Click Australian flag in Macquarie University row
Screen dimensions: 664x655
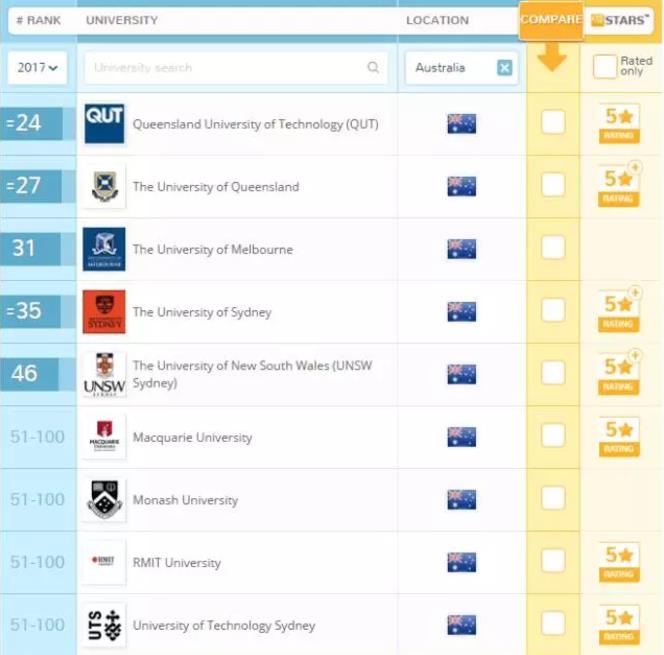462,437
